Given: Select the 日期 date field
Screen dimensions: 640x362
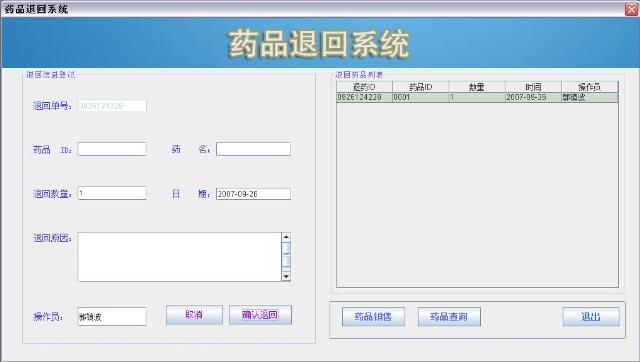Looking at the screenshot, I should (253, 194).
